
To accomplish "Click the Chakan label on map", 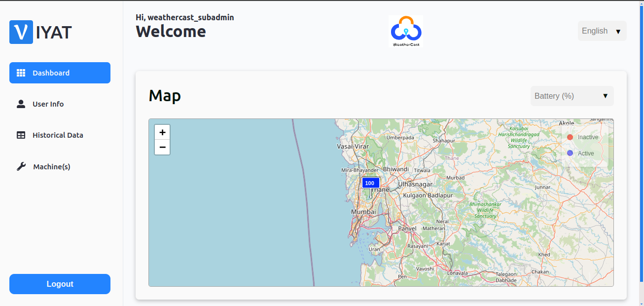I will point(540,272).
